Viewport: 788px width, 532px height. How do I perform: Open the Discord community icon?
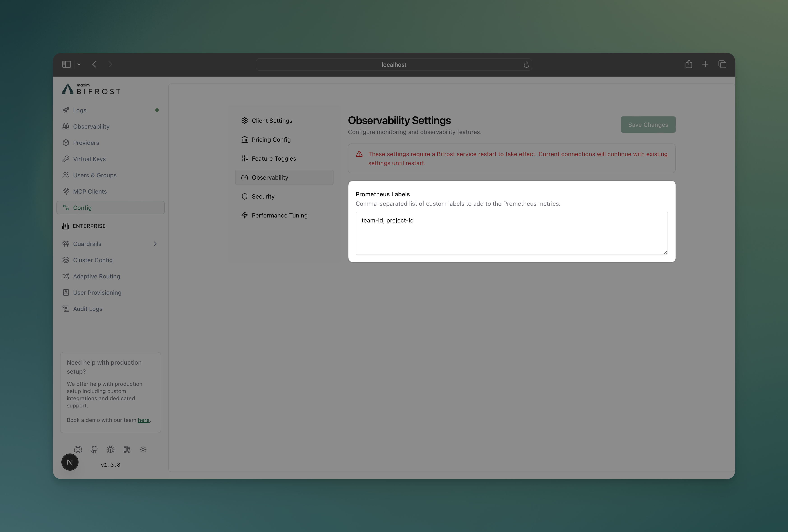coord(78,449)
